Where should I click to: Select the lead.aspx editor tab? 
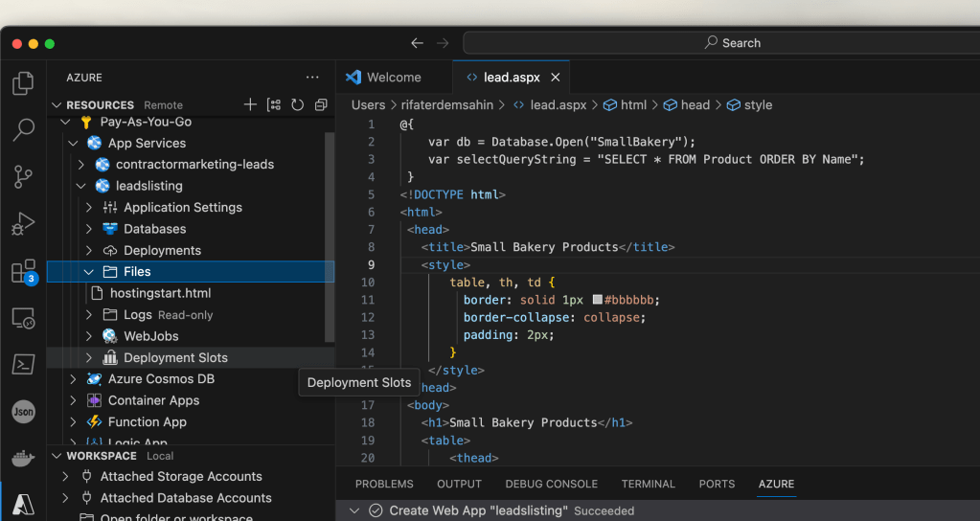512,78
